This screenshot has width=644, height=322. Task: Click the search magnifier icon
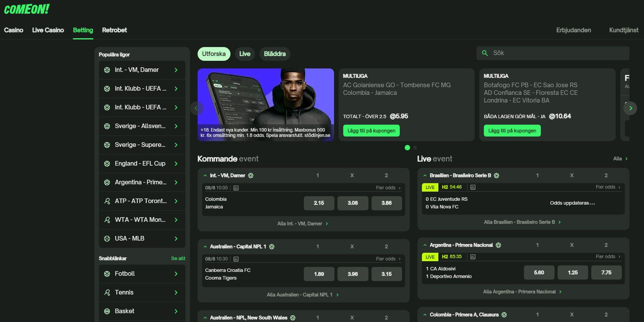pyautogui.click(x=485, y=53)
